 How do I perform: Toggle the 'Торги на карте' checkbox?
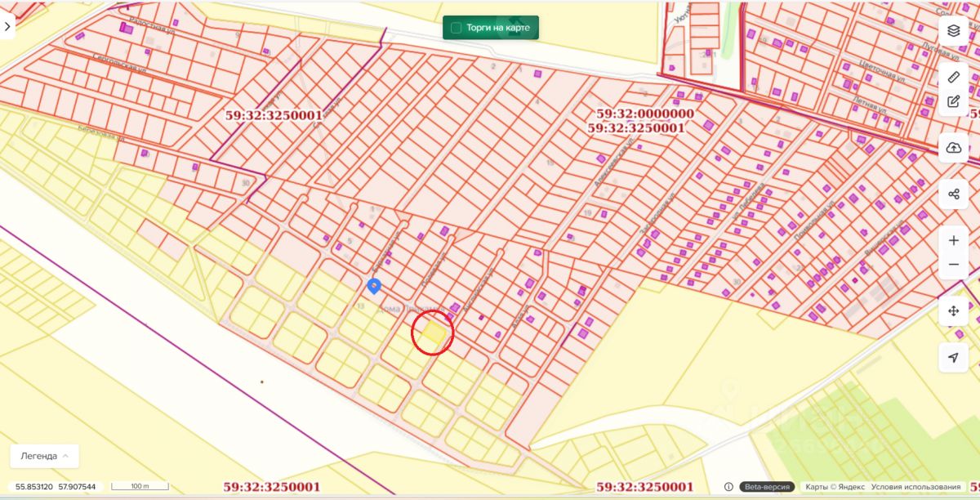pos(457,28)
